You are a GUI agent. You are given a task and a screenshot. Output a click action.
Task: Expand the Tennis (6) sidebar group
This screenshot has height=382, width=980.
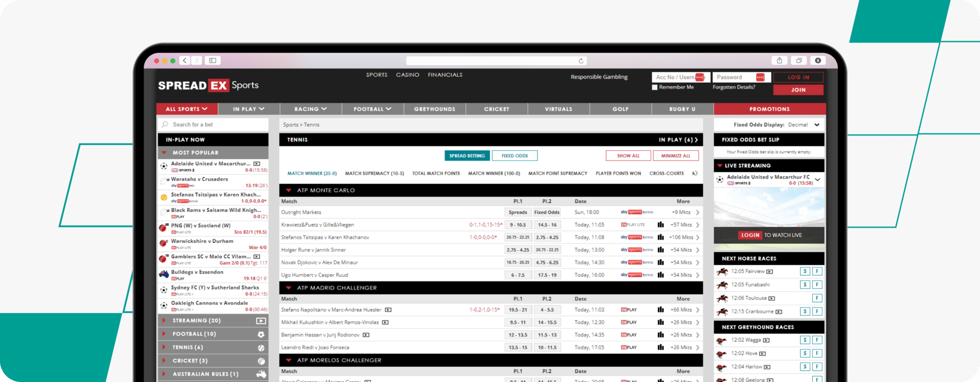[x=213, y=347]
